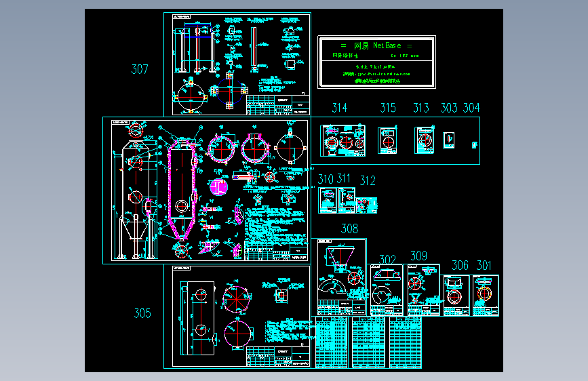Click the '303' sheet number label

coord(449,108)
